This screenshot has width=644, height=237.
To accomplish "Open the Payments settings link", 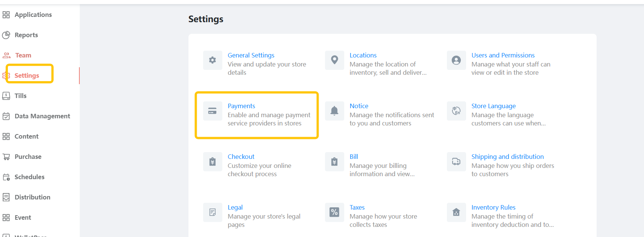I will point(241,106).
